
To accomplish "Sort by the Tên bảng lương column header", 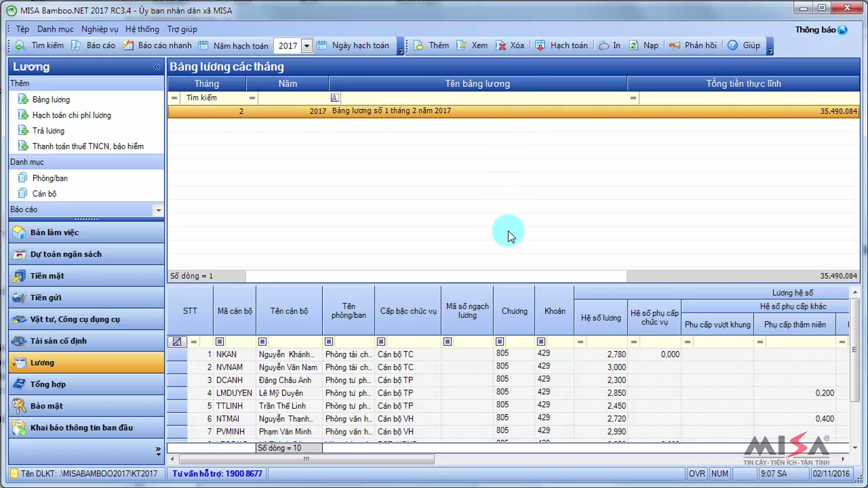I will coord(478,84).
